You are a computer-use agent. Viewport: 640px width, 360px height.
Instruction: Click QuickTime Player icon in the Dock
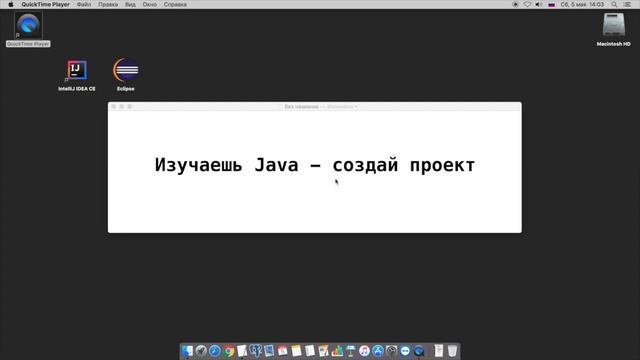coord(419,351)
